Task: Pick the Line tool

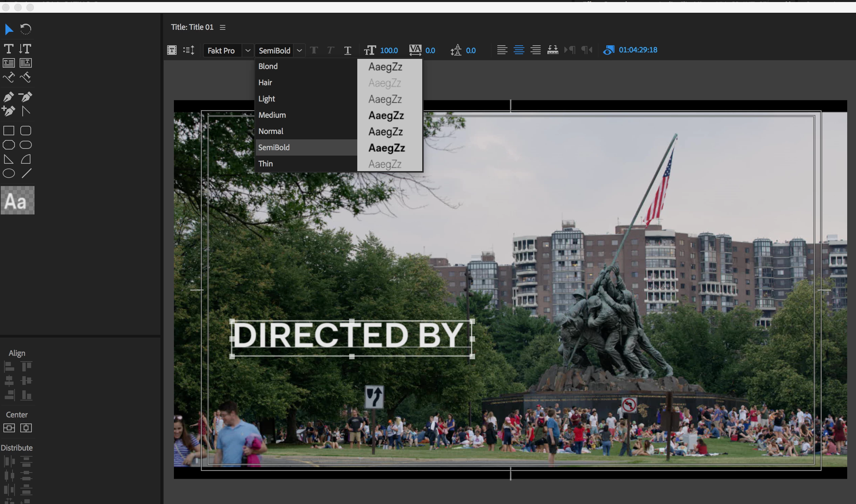Action: pyautogui.click(x=26, y=174)
